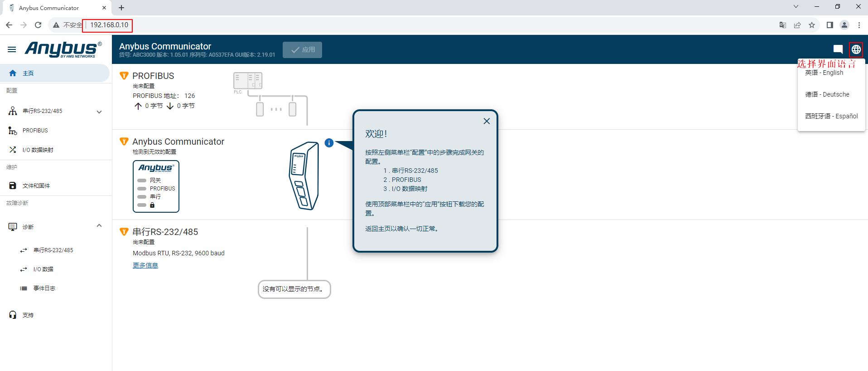Click the 串行RS-232/485 section heading
868x371 pixels.
(165, 232)
